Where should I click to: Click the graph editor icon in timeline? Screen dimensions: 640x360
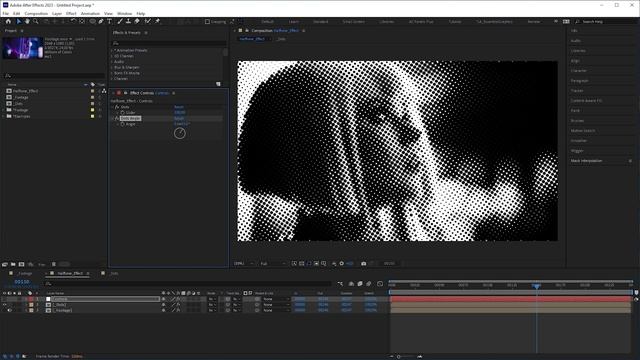tap(380, 284)
